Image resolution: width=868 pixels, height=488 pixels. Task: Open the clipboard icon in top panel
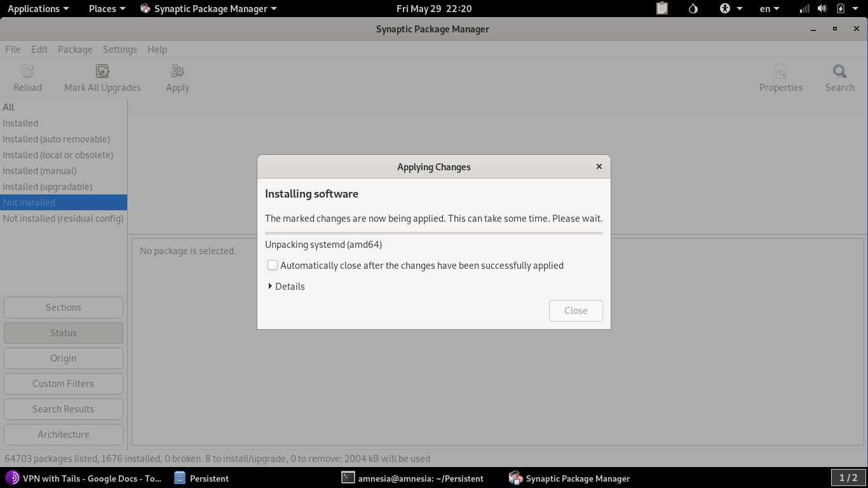point(662,8)
